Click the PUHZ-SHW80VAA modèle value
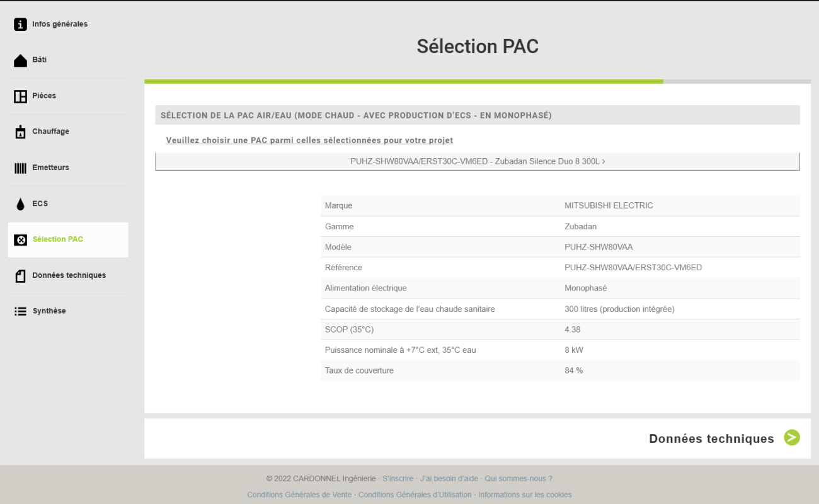Viewport: 819px width, 504px height. tap(598, 247)
